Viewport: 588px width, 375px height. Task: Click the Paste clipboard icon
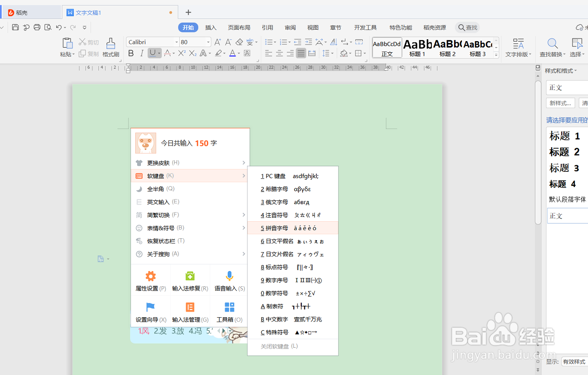(x=67, y=43)
